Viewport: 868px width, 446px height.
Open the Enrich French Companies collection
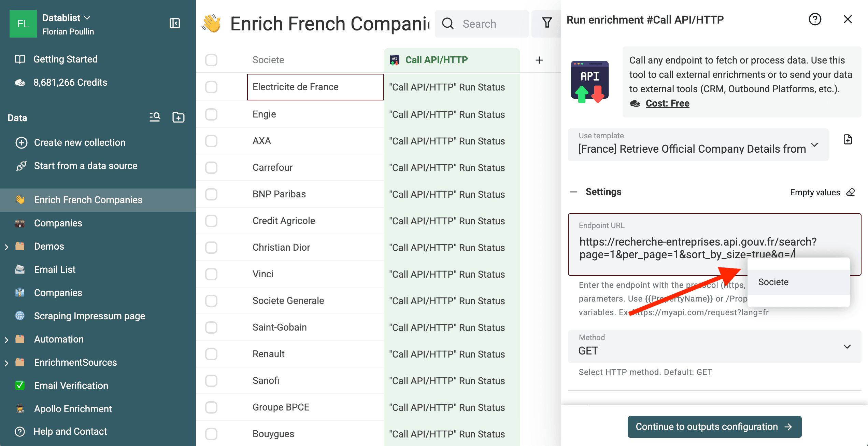[88, 200]
